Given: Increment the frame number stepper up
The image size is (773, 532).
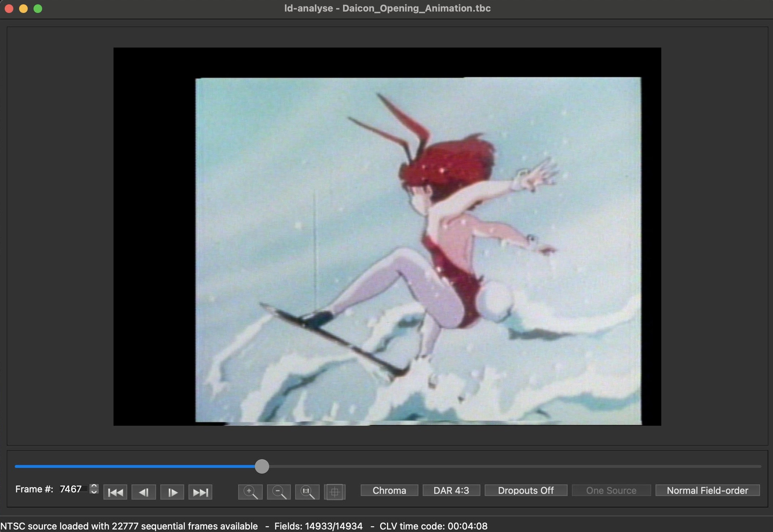Looking at the screenshot, I should pyautogui.click(x=94, y=486).
